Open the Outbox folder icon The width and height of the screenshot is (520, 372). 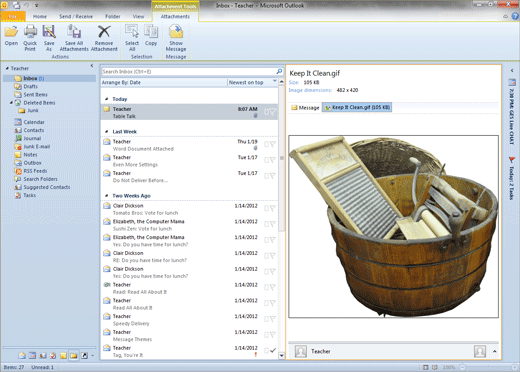pos(18,163)
